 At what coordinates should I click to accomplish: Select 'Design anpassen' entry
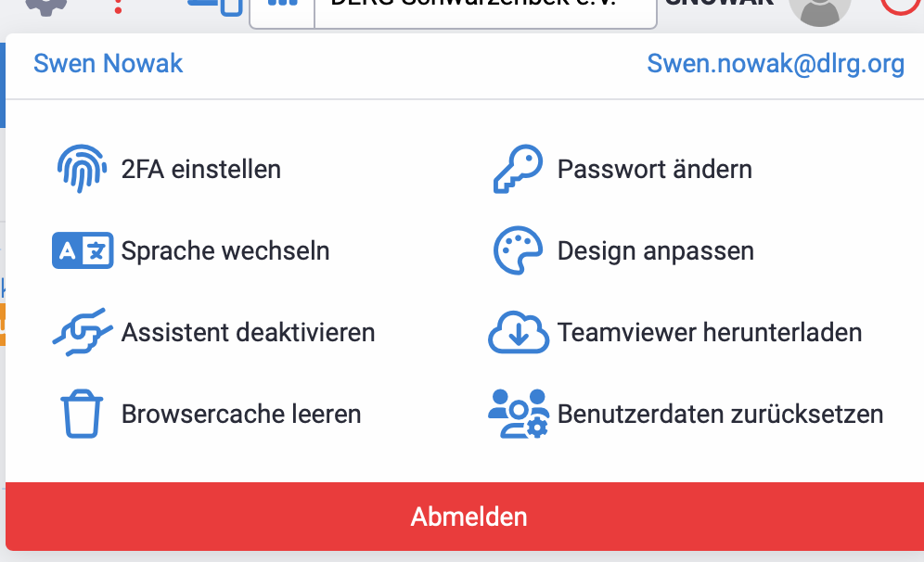click(655, 251)
